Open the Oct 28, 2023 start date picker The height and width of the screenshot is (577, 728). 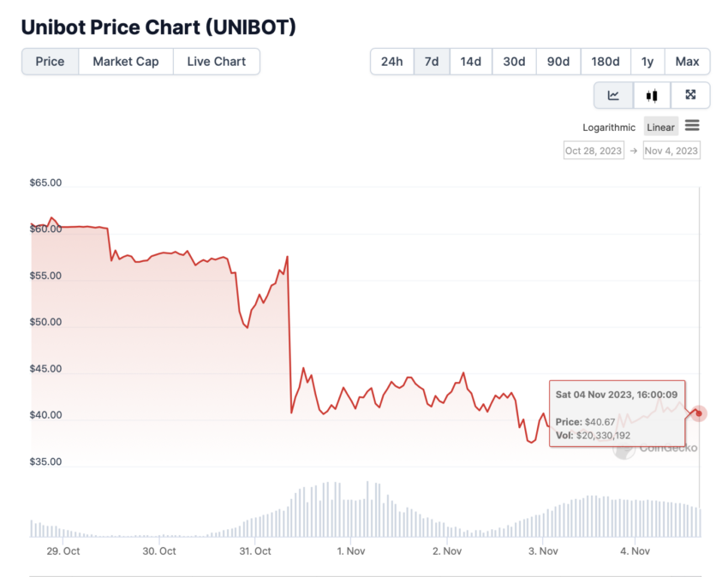coord(594,151)
